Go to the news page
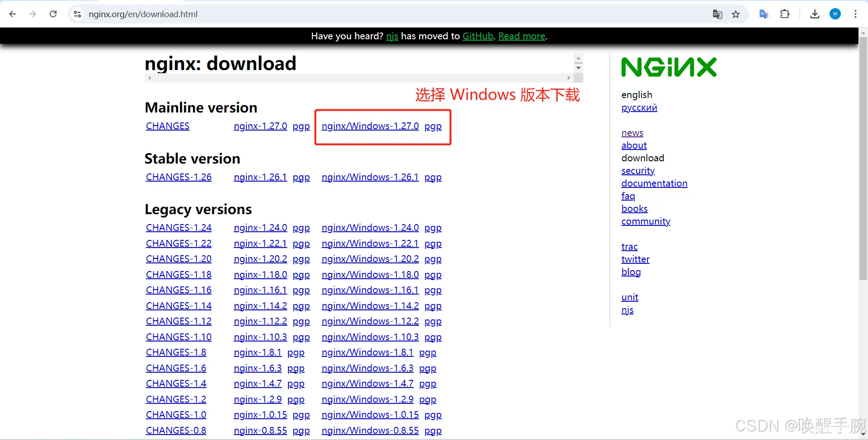The height and width of the screenshot is (440, 868). click(632, 133)
